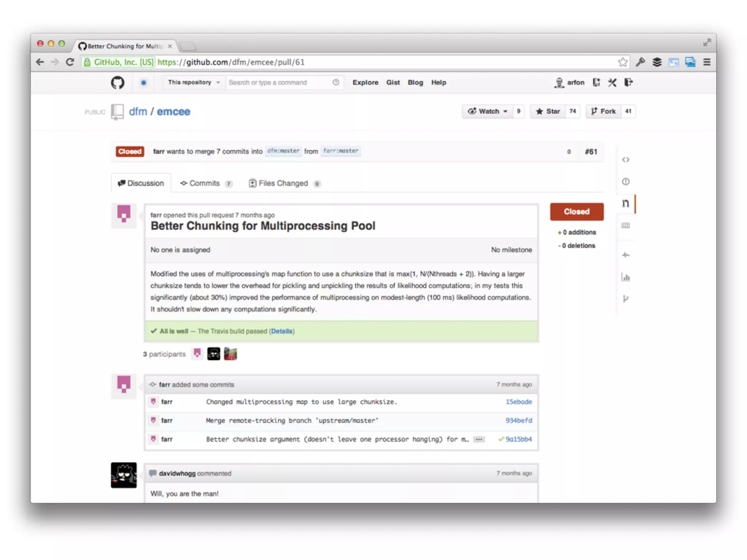This screenshot has width=747, height=560.
Task: Click davidwhogg's avatar thumbnail beside comment
Action: pyautogui.click(x=124, y=475)
